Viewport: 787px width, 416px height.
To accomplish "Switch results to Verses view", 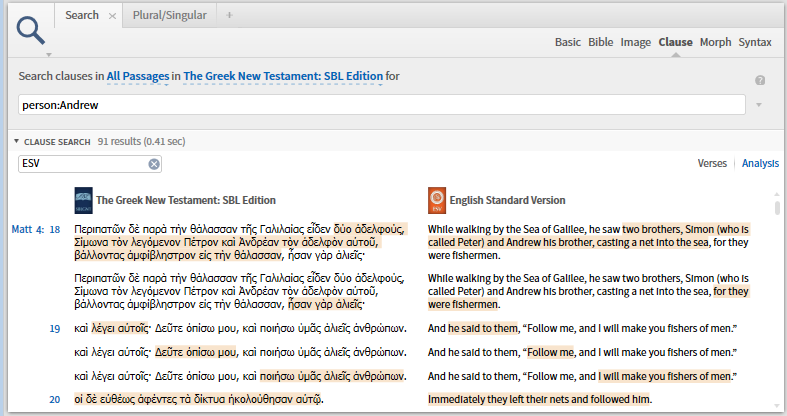I will coord(712,163).
